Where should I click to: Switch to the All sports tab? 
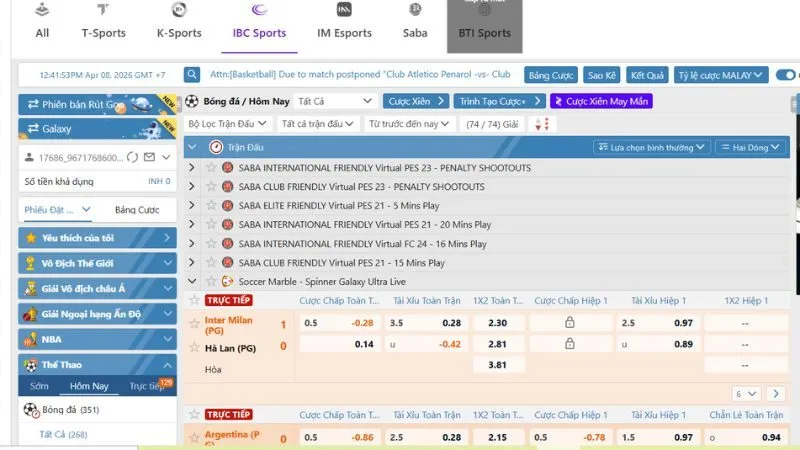coord(42,21)
